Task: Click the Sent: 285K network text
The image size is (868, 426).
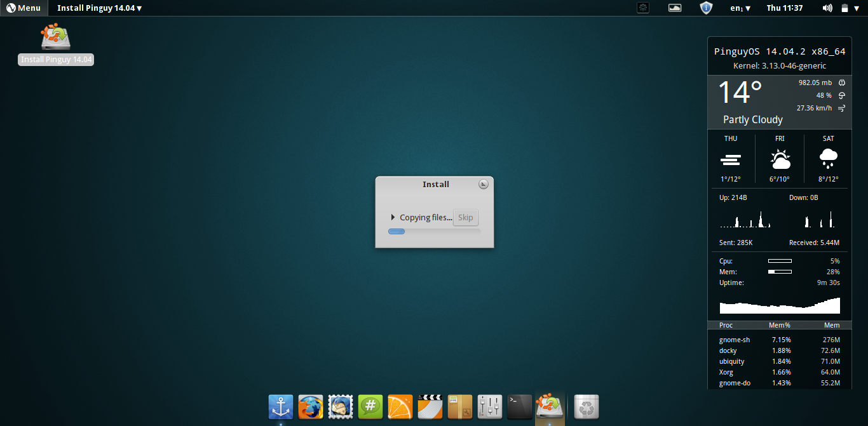Action: tap(736, 243)
